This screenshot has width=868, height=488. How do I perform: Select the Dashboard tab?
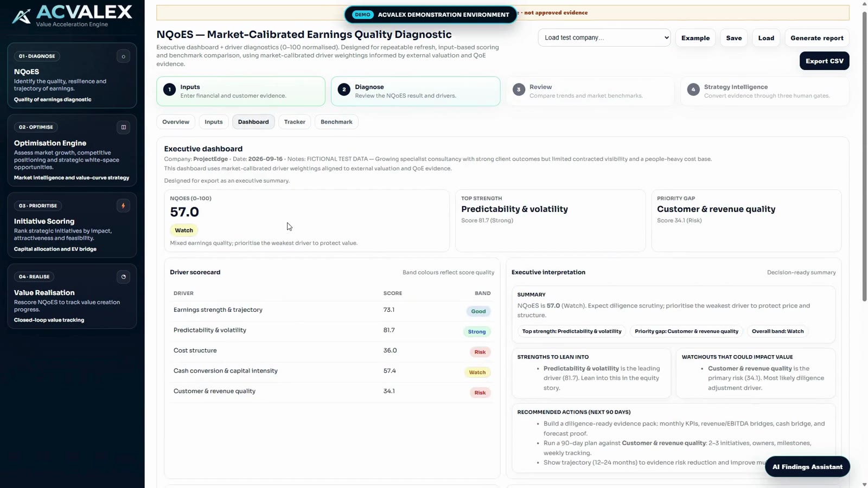coord(253,122)
